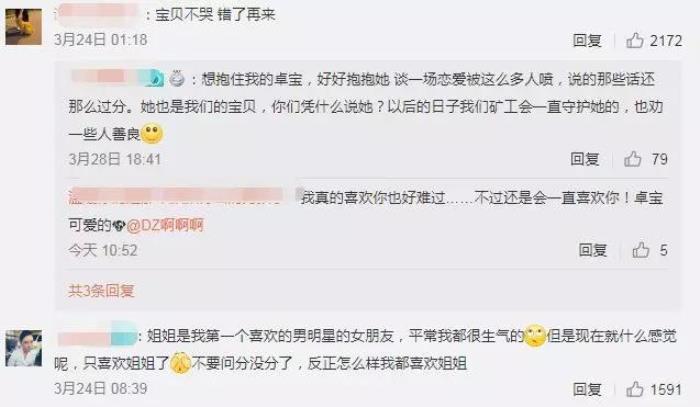700x407 pixels.
Task: Click the smiling emoji after 善良
Action: [x=152, y=133]
